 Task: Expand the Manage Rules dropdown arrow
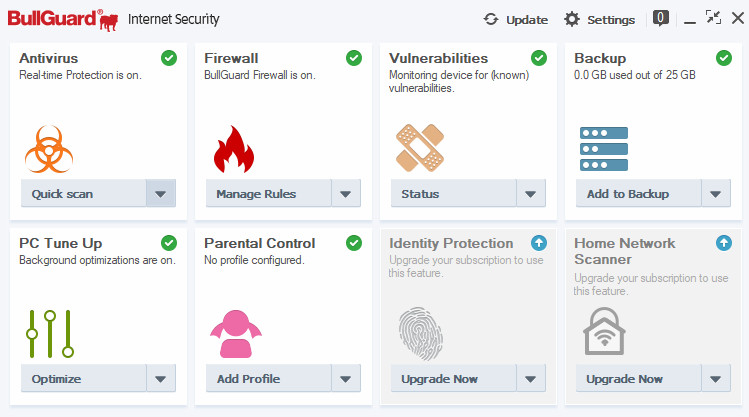(x=345, y=193)
